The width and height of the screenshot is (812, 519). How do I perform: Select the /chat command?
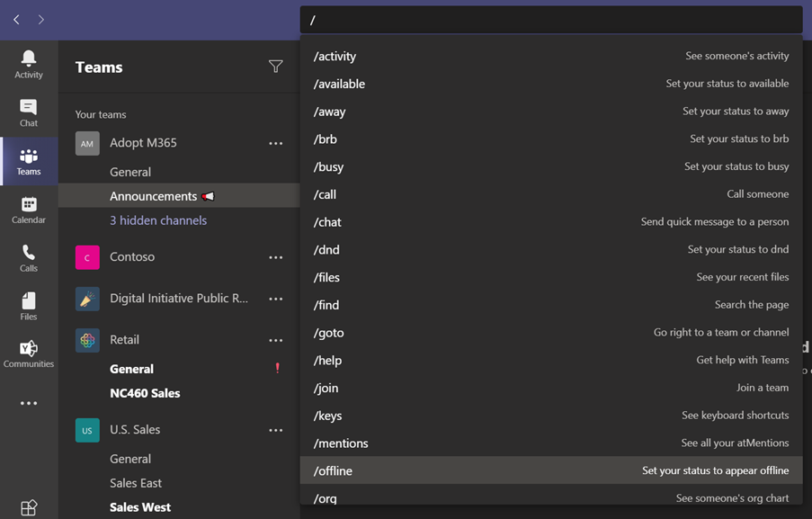(x=551, y=221)
